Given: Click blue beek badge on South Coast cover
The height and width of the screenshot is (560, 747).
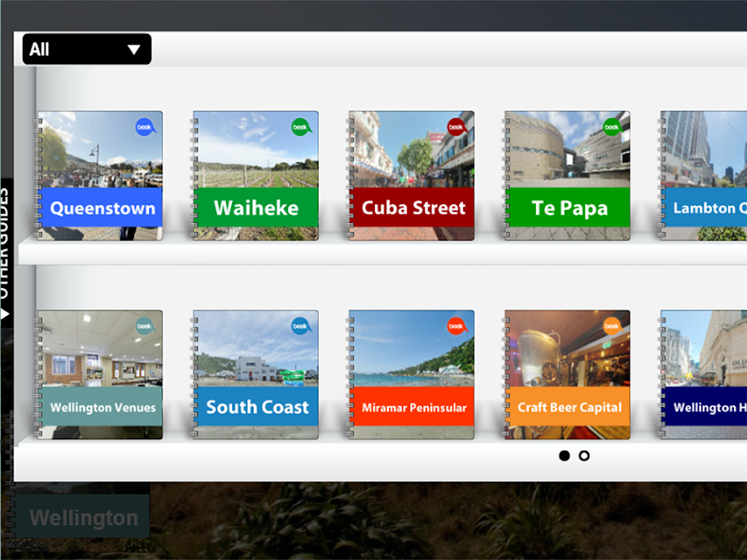Looking at the screenshot, I should pyautogui.click(x=300, y=326).
